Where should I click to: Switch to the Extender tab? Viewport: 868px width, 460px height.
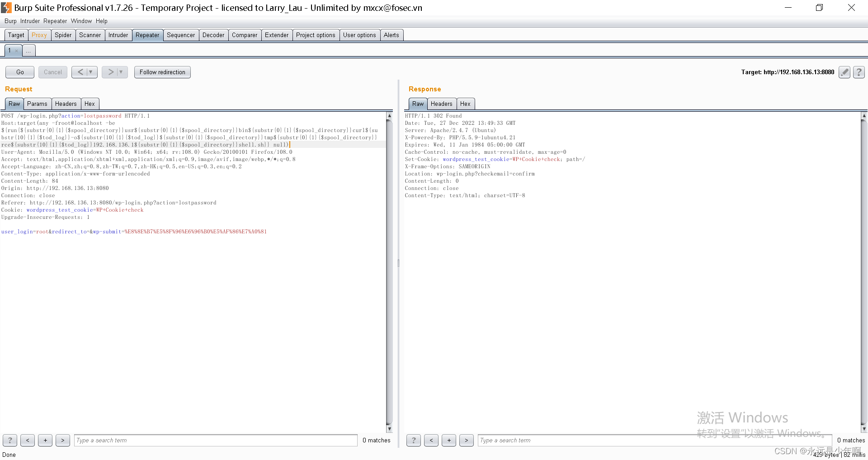pos(277,35)
